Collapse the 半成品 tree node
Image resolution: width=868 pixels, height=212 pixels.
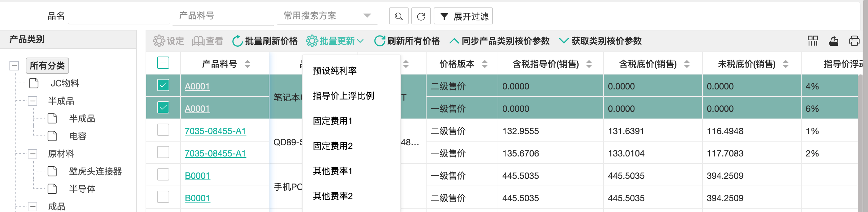pyautogui.click(x=33, y=101)
